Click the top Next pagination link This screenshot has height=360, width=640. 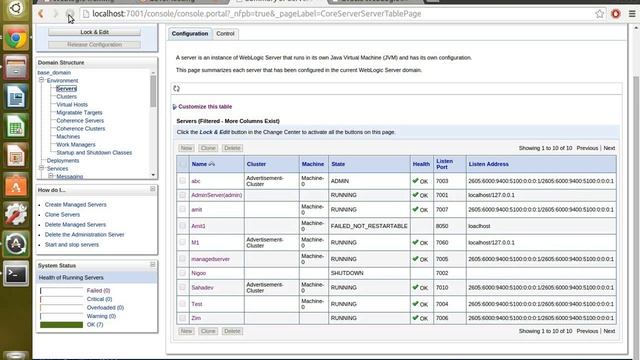[609, 148]
